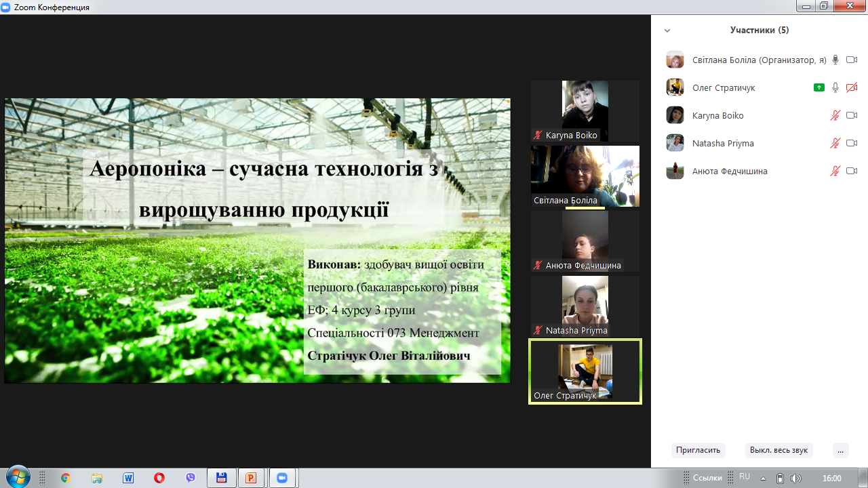The height and width of the screenshot is (488, 868).
Task: Open the Windows Start menu
Action: pyautogui.click(x=17, y=477)
